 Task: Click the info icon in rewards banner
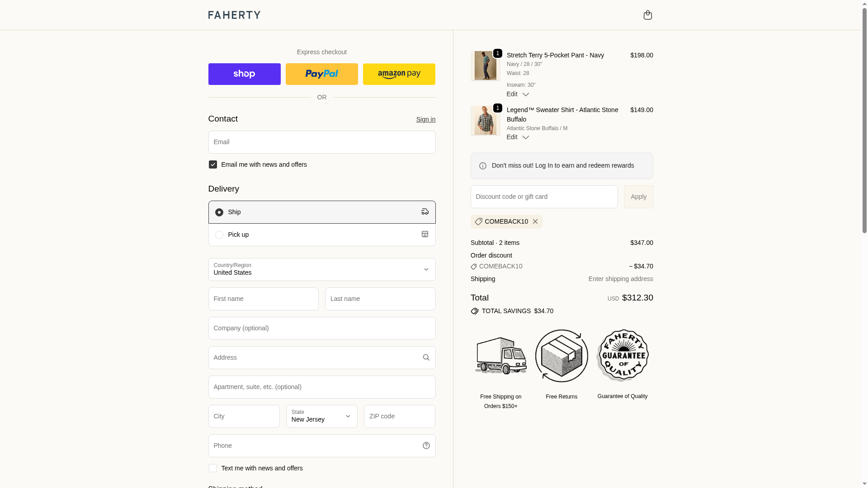pyautogui.click(x=483, y=166)
